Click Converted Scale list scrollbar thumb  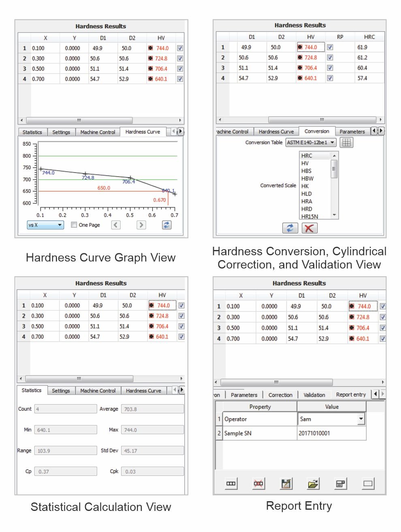(x=334, y=169)
